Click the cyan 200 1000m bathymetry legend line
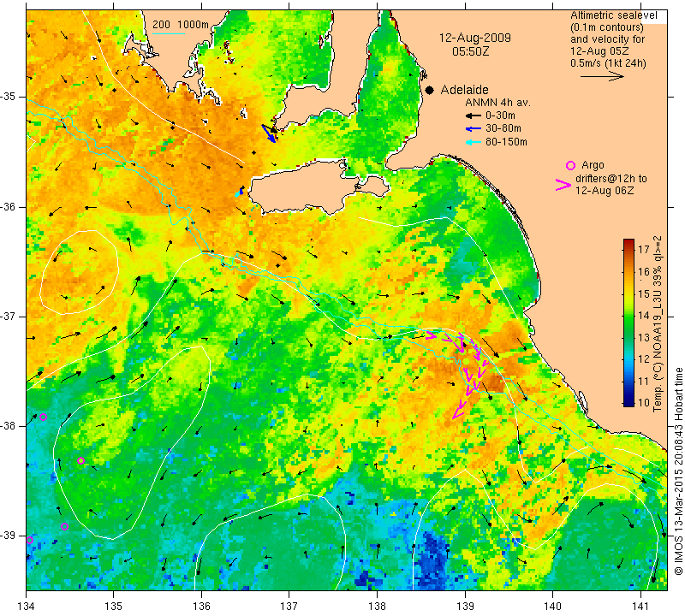The height and width of the screenshot is (616, 685). (169, 33)
